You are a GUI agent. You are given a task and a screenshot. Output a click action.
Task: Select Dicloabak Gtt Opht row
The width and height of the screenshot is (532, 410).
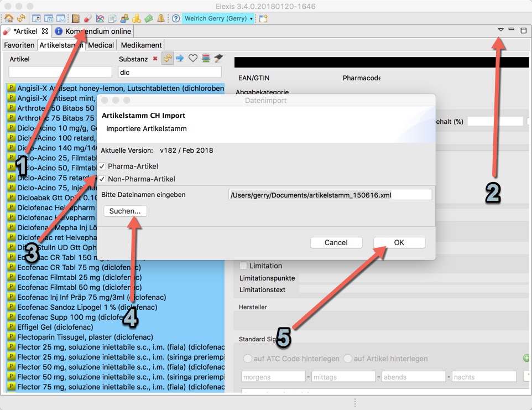52,198
